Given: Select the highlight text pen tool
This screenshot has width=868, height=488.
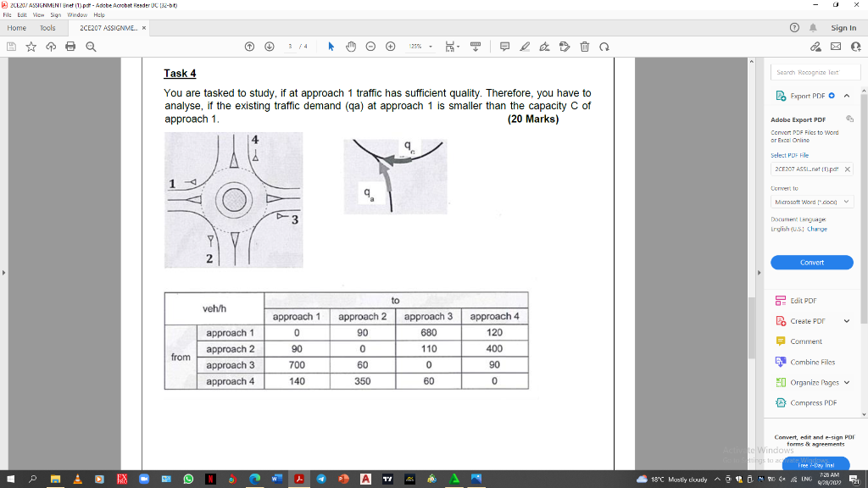Looking at the screenshot, I should tap(525, 47).
